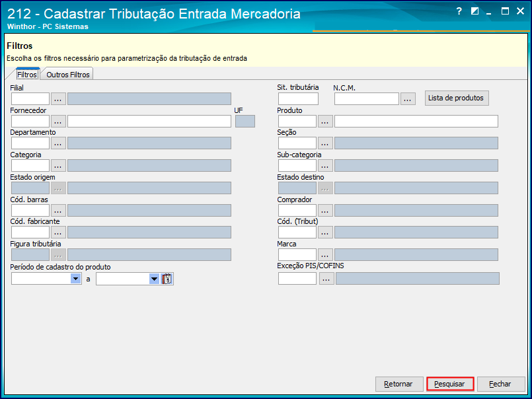Open Categoria lookup ellipsis button

coord(58,166)
